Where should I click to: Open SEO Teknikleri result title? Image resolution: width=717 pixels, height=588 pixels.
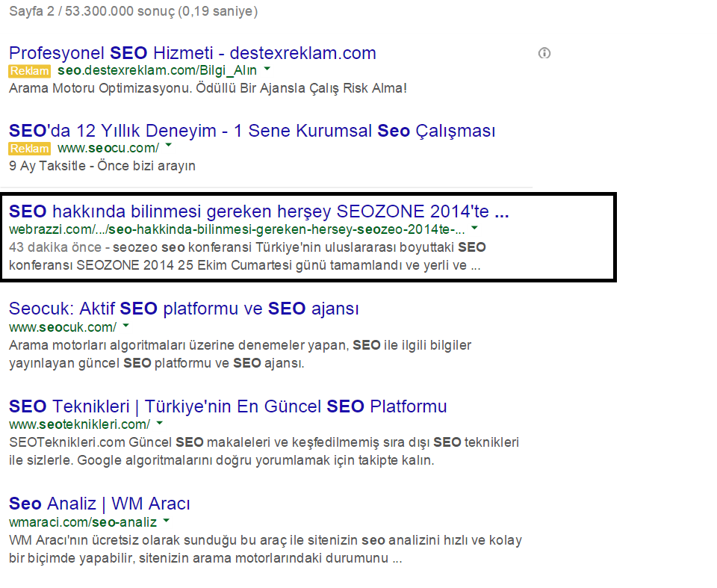tap(228, 406)
